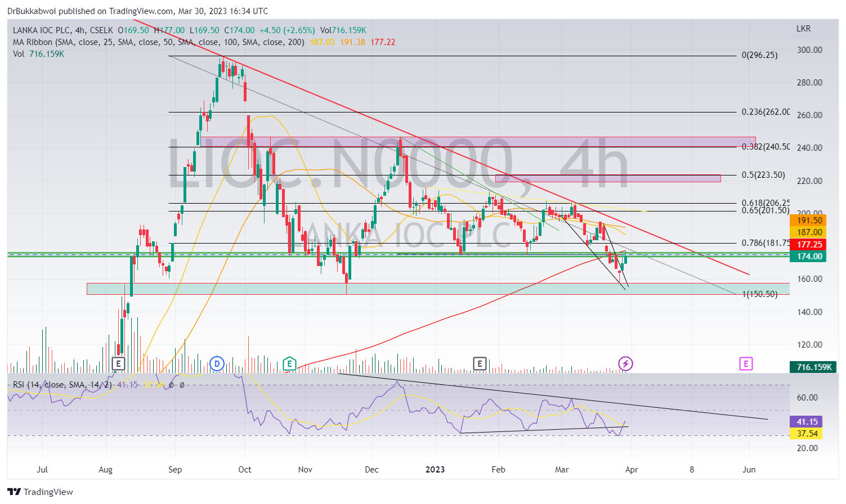
Task: Select the 0.5(223.50) Fib level label
Action: pyautogui.click(x=763, y=175)
